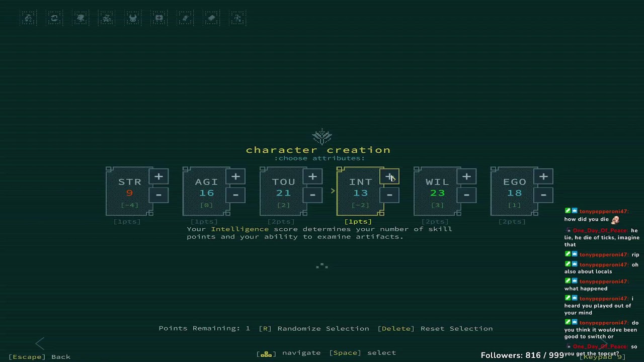Viewport: 644px width, 362px height.
Task: Open the spiky creature breadcrumb icon
Action: (80, 19)
